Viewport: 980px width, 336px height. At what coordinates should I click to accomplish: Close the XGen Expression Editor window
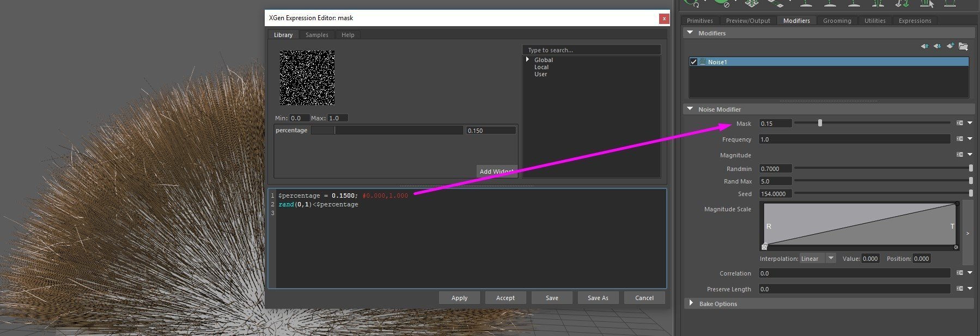click(x=664, y=19)
